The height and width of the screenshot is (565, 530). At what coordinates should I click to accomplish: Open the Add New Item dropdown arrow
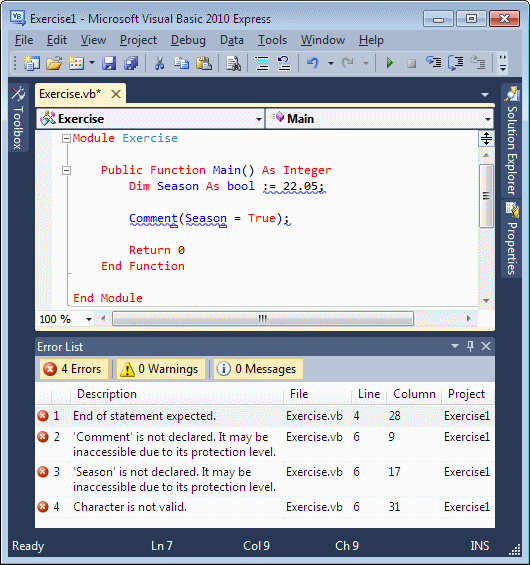click(x=92, y=63)
